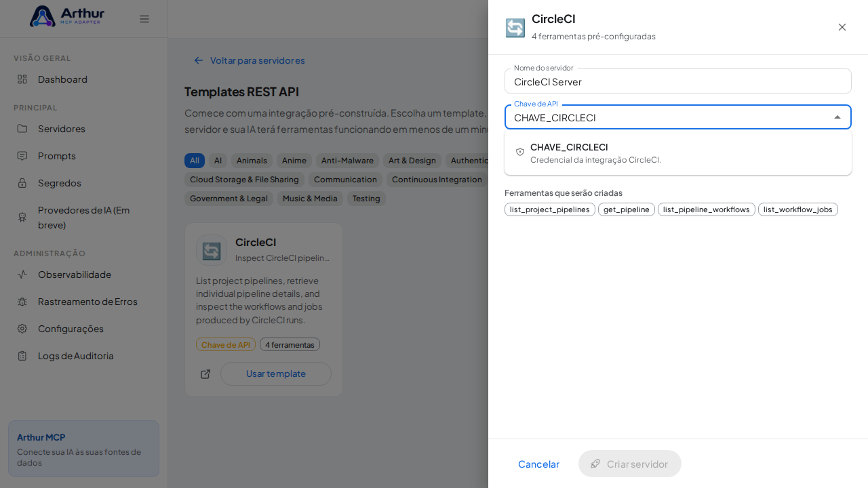Open the Segredos lock icon
This screenshot has height=488, width=868.
[x=22, y=183]
